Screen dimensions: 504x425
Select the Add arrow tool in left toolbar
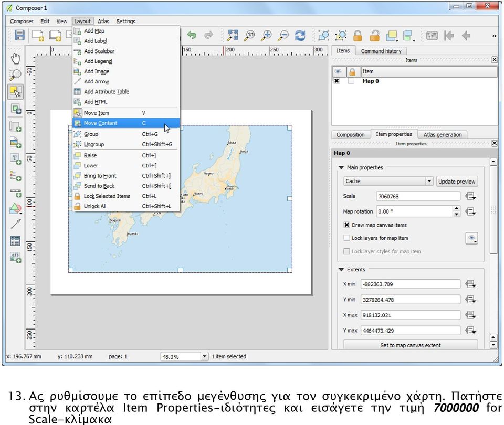[x=15, y=224]
